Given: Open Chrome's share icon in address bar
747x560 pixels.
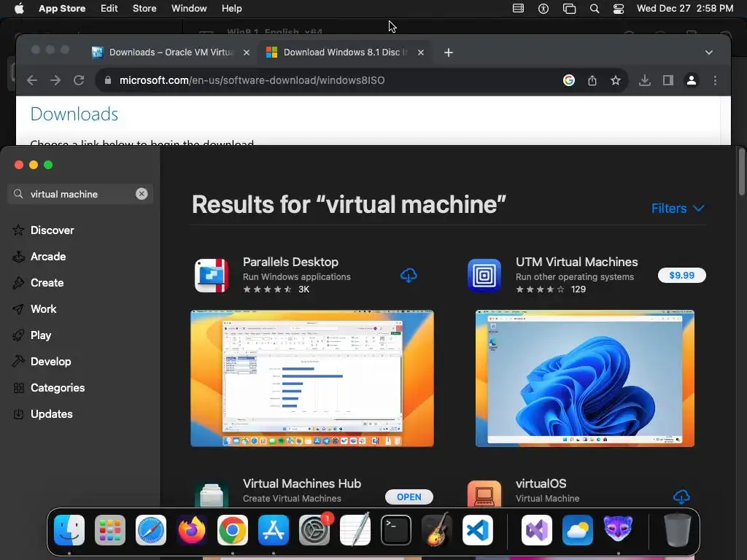Looking at the screenshot, I should 592,80.
